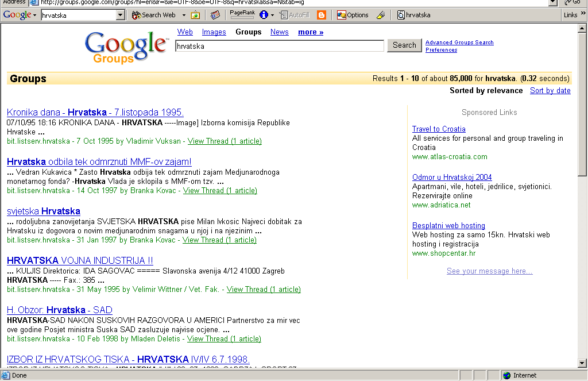
Task: Open Odmor u Hrvatskoj 2004 ad
Action: pyautogui.click(x=452, y=177)
